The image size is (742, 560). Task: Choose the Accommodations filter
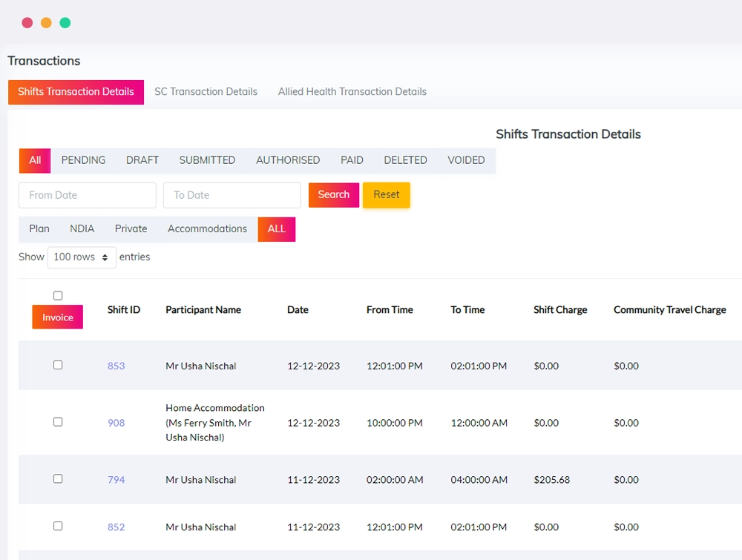click(x=207, y=229)
